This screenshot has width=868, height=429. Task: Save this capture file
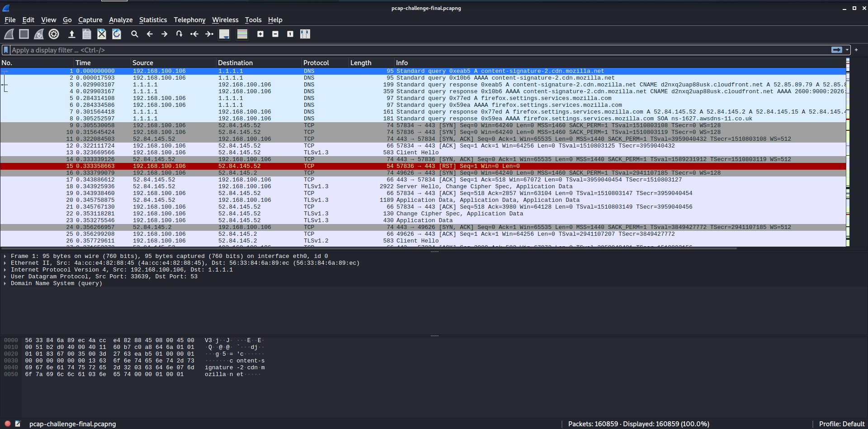point(87,34)
